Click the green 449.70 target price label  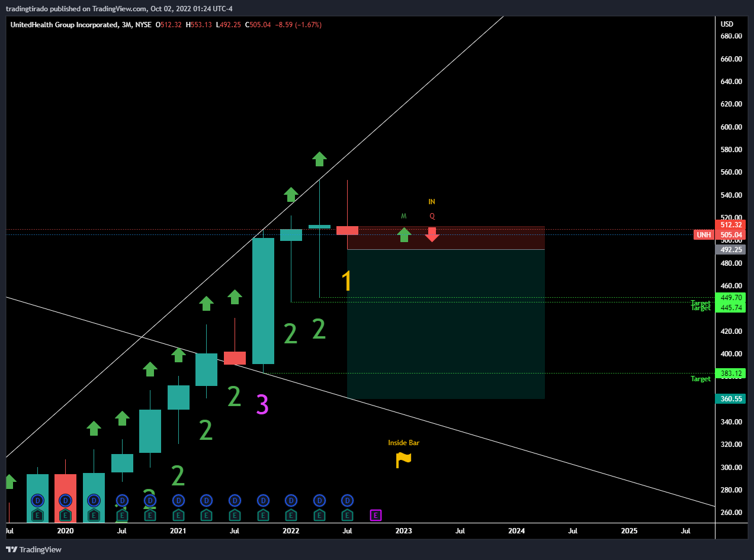point(730,298)
